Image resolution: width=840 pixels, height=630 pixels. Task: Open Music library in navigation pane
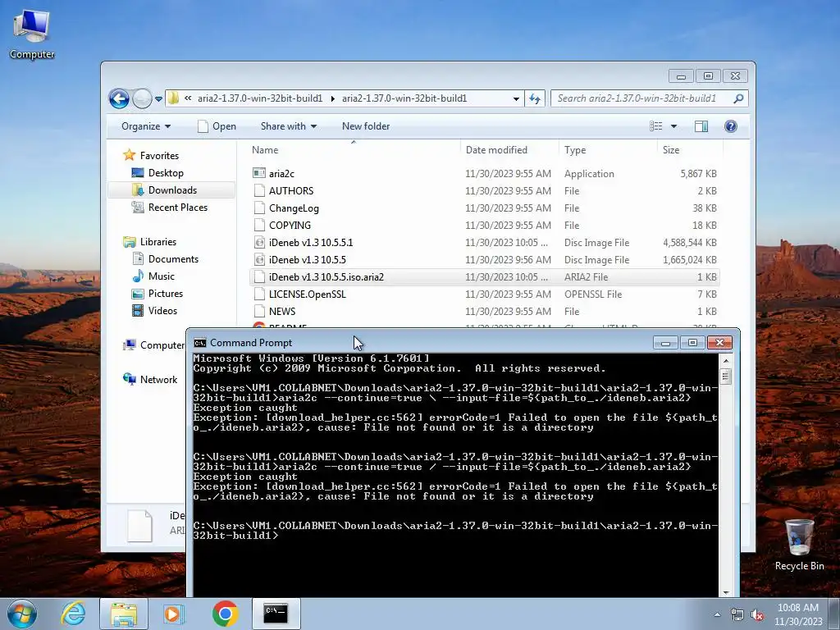point(162,276)
